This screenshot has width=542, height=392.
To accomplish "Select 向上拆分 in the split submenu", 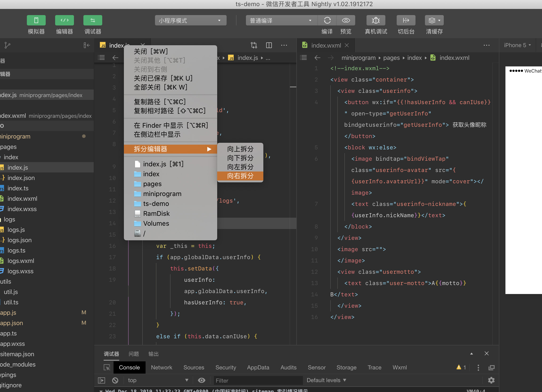I will point(240,149).
